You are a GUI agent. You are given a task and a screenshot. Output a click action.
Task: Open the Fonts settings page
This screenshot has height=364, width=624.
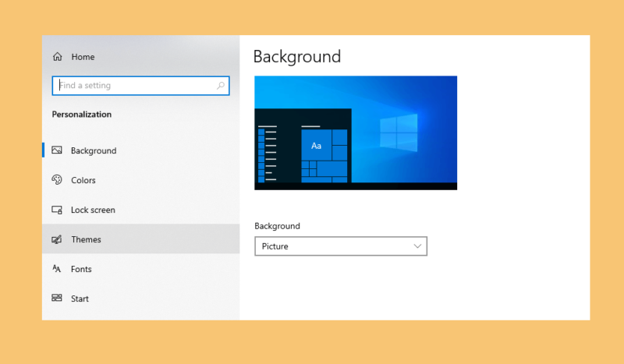coord(140,269)
